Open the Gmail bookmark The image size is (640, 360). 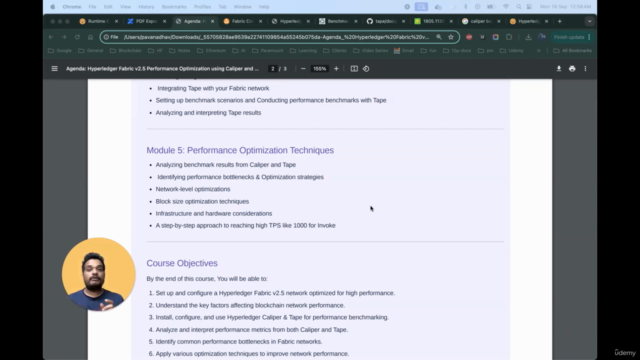click(x=404, y=51)
